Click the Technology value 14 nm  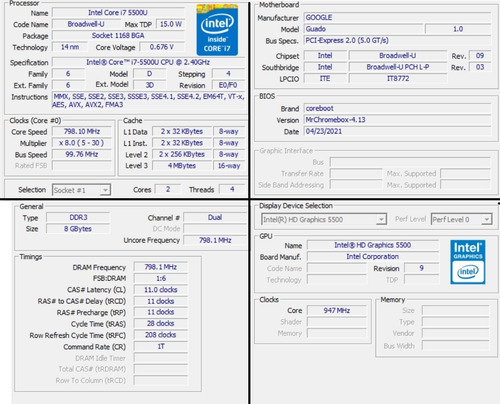tap(70, 47)
